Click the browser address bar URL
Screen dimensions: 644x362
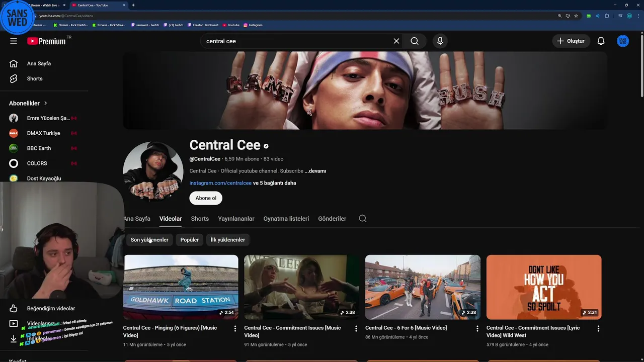66,16
